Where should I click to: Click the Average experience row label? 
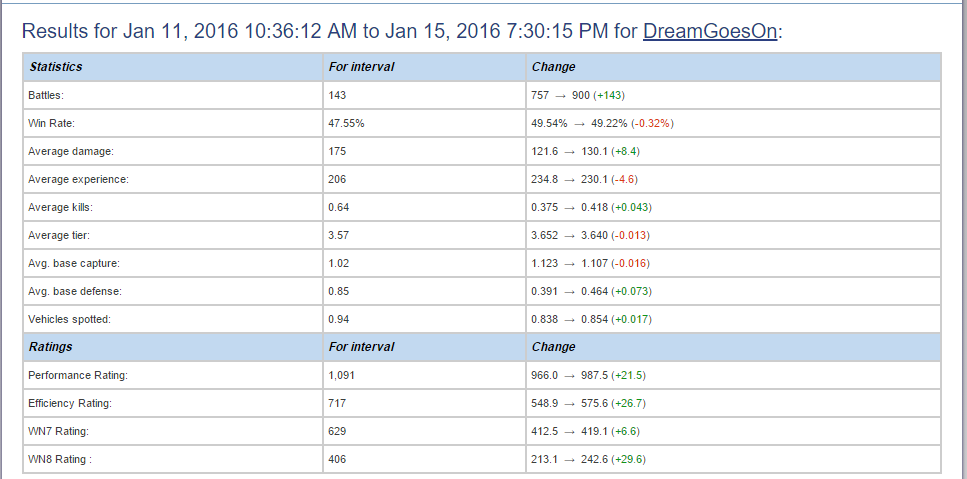[79, 179]
